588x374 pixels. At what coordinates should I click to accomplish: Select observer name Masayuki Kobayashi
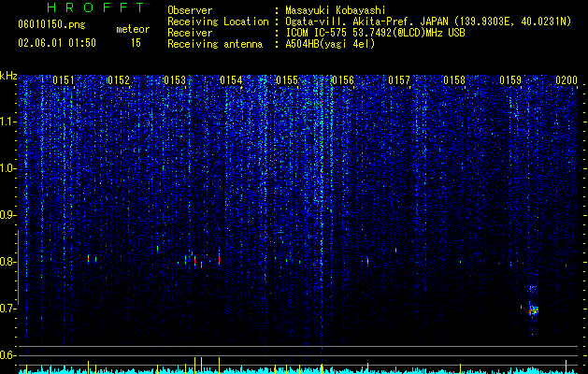336,10
